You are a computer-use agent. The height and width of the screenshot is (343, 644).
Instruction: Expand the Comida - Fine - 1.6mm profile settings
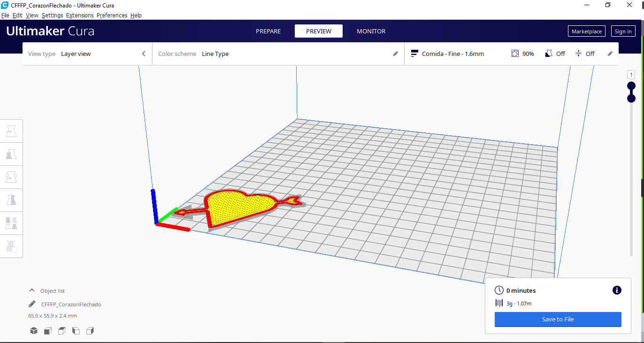[512, 54]
